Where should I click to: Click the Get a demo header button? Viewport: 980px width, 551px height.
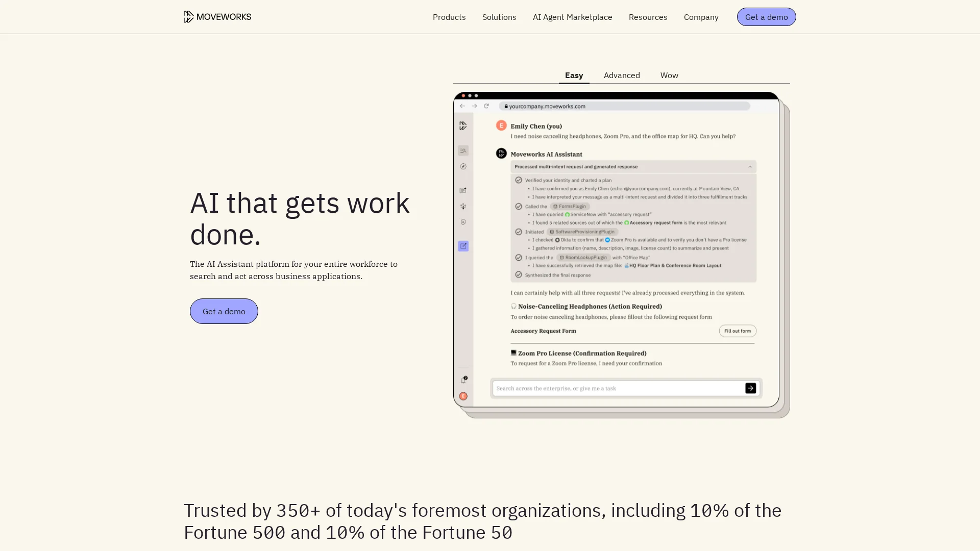tap(766, 17)
